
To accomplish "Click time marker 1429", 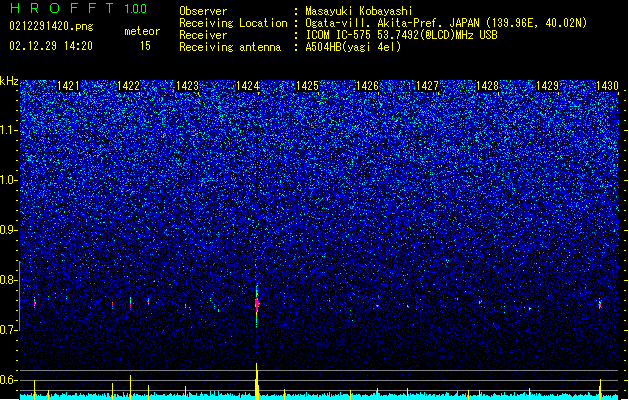I will [547, 86].
